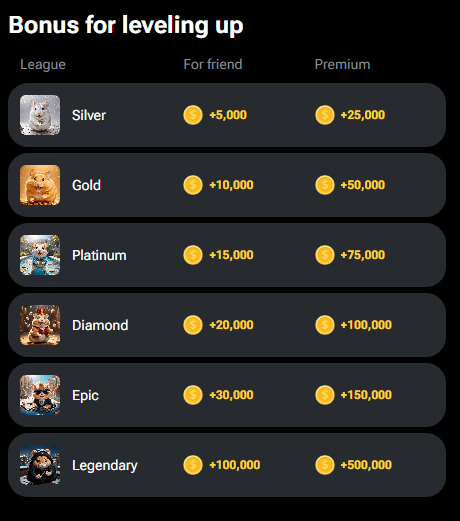Select the Epic league name text
This screenshot has width=460, height=521.
click(x=85, y=396)
